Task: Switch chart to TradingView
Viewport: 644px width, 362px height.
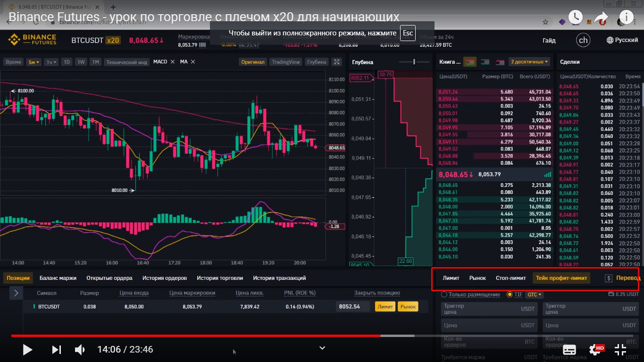Action: coord(286,62)
